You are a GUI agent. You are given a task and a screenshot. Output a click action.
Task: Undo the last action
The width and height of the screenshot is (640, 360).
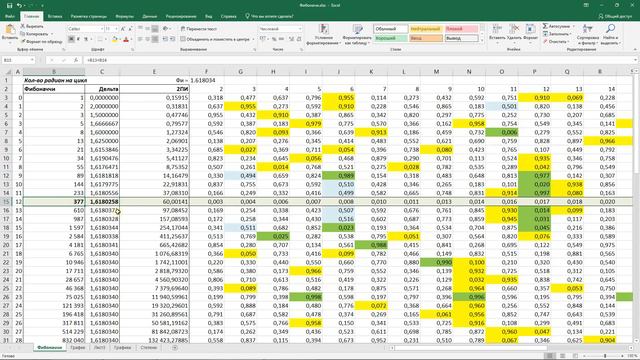[19, 5]
